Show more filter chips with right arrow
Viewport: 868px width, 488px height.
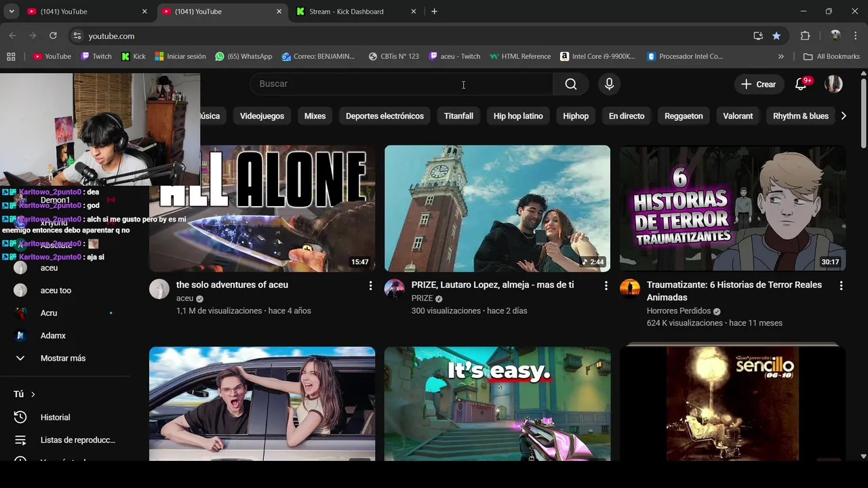tap(844, 116)
